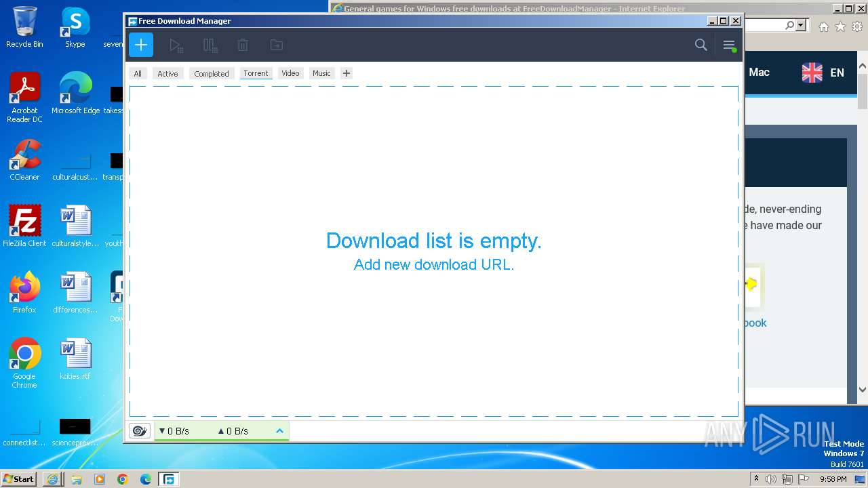This screenshot has width=868, height=488.
Task: Click the download speed 0 B/s indicator
Action: [174, 431]
